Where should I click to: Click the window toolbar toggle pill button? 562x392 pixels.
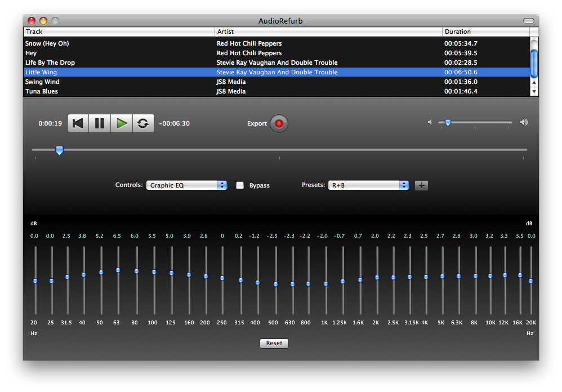[529, 21]
